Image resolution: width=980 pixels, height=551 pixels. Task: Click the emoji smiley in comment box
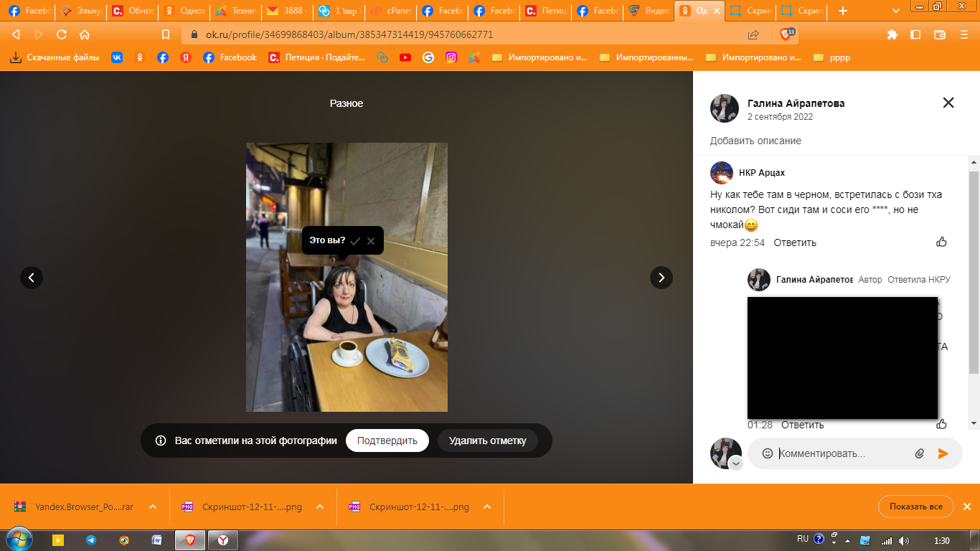click(767, 453)
